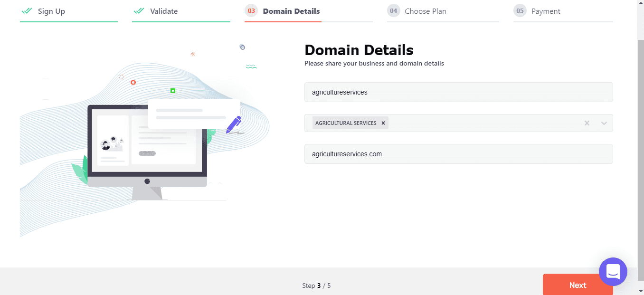Focus the business name field agricultureservices
Image resolution: width=644 pixels, height=295 pixels.
459,92
